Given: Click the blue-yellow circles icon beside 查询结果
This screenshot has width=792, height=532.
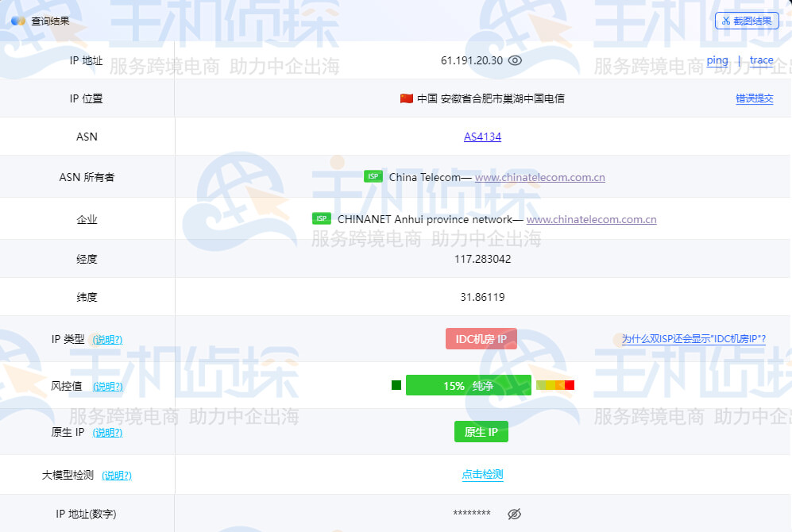Looking at the screenshot, I should [17, 21].
